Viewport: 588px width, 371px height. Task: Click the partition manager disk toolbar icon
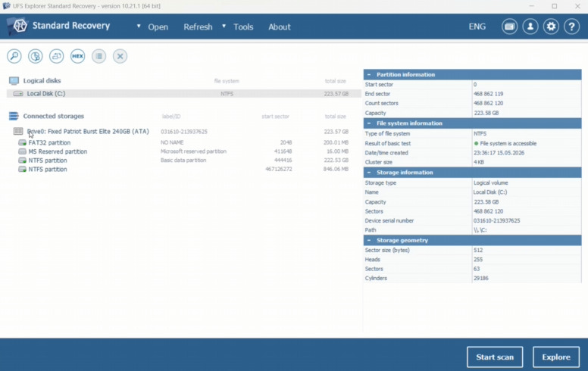[36, 56]
